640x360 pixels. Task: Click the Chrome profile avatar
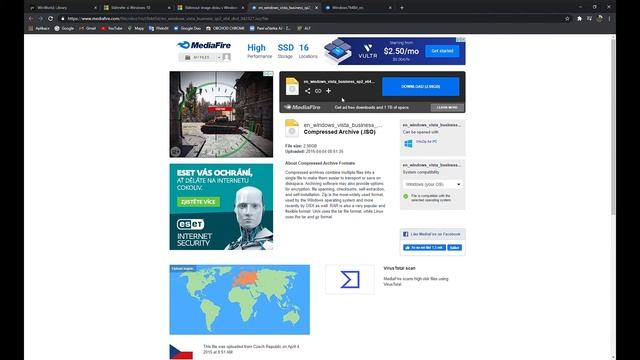(600, 18)
